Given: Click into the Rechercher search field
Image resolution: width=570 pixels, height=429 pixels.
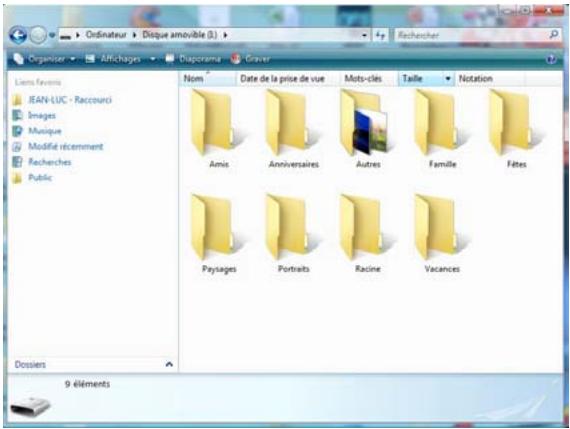Looking at the screenshot, I should click(x=471, y=35).
